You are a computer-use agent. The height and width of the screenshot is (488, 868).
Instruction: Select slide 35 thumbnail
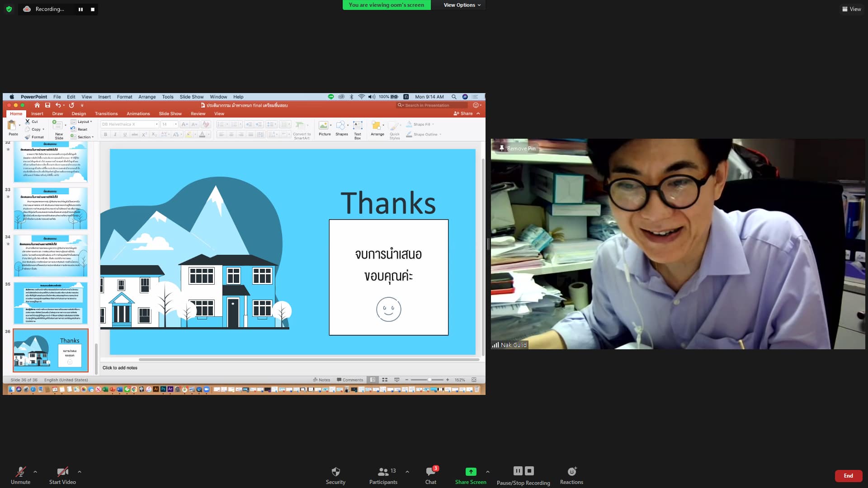click(x=50, y=303)
